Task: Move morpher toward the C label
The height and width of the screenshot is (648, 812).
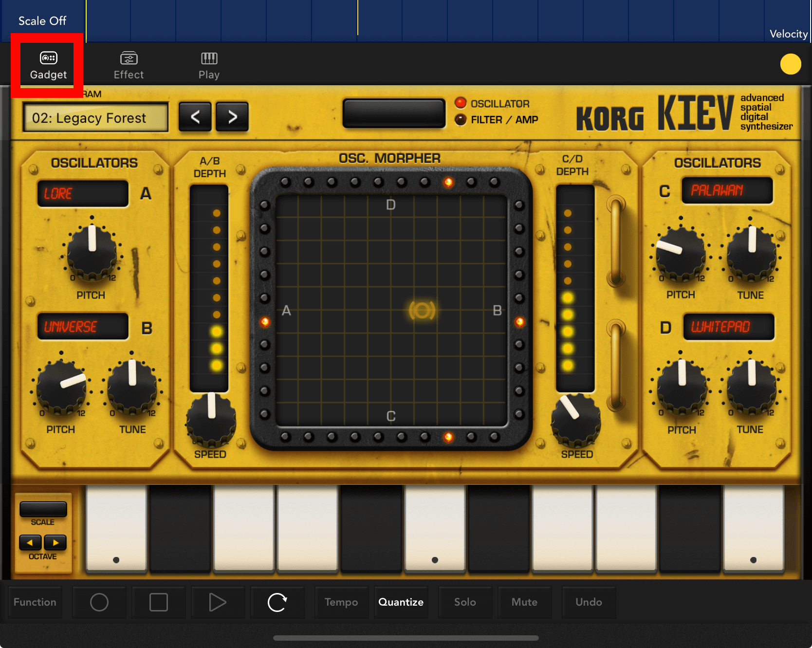Action: 391,416
